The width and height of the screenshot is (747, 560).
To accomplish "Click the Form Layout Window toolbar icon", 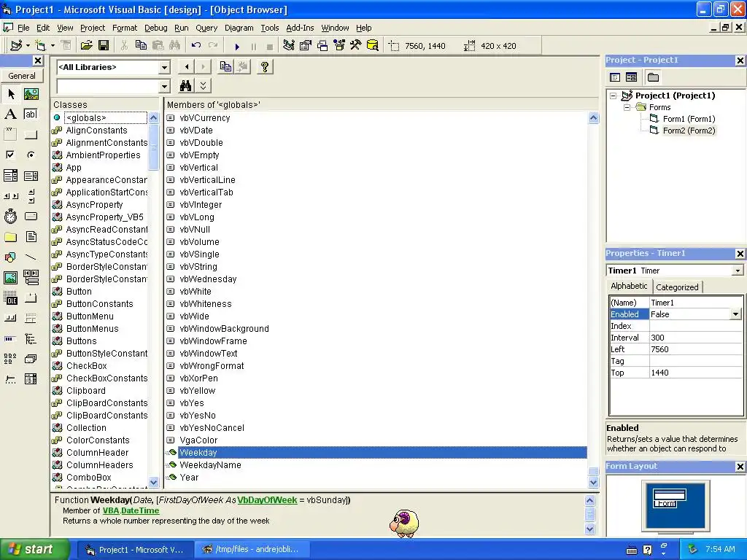I will [322, 46].
